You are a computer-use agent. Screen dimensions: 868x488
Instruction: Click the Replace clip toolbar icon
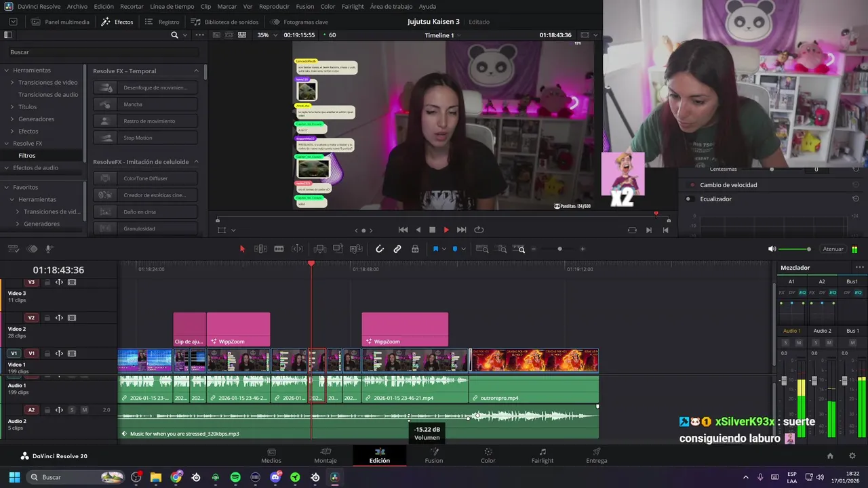[x=356, y=249]
